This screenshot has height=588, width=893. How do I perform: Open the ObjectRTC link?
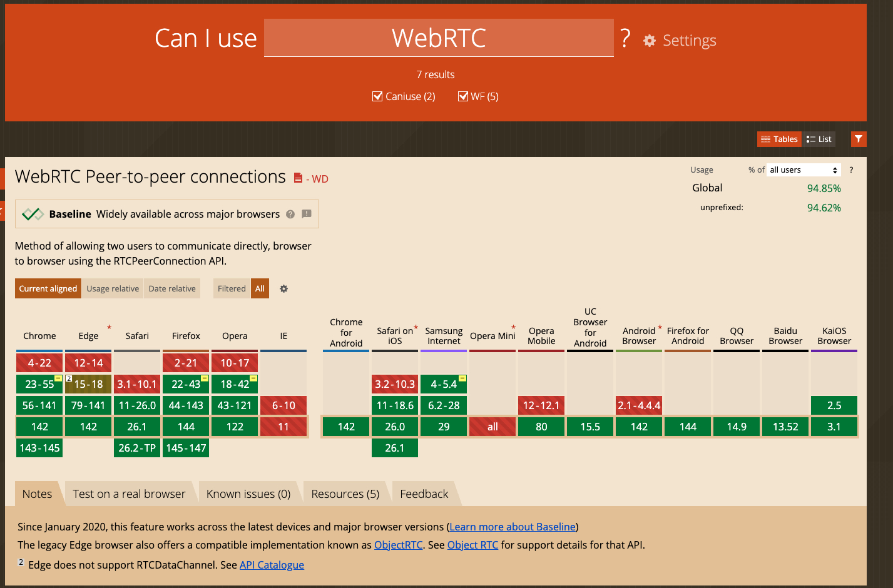[399, 545]
